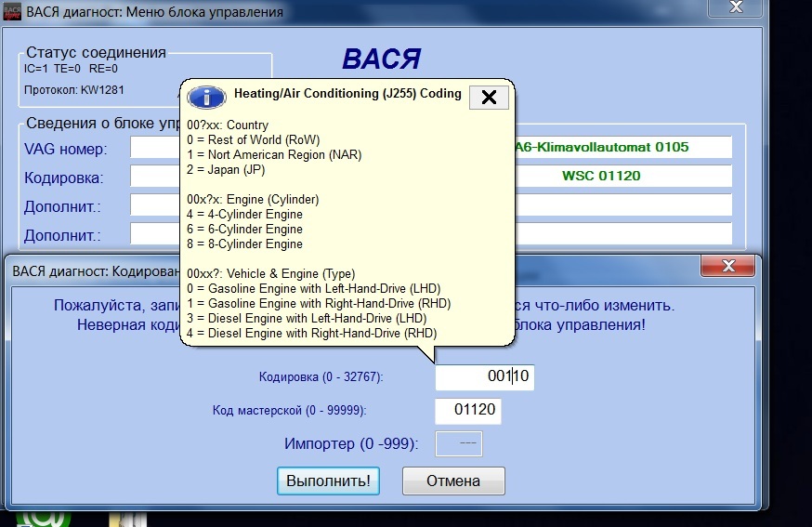The image size is (812, 527).
Task: Click the Выполнить! button
Action: (x=328, y=481)
